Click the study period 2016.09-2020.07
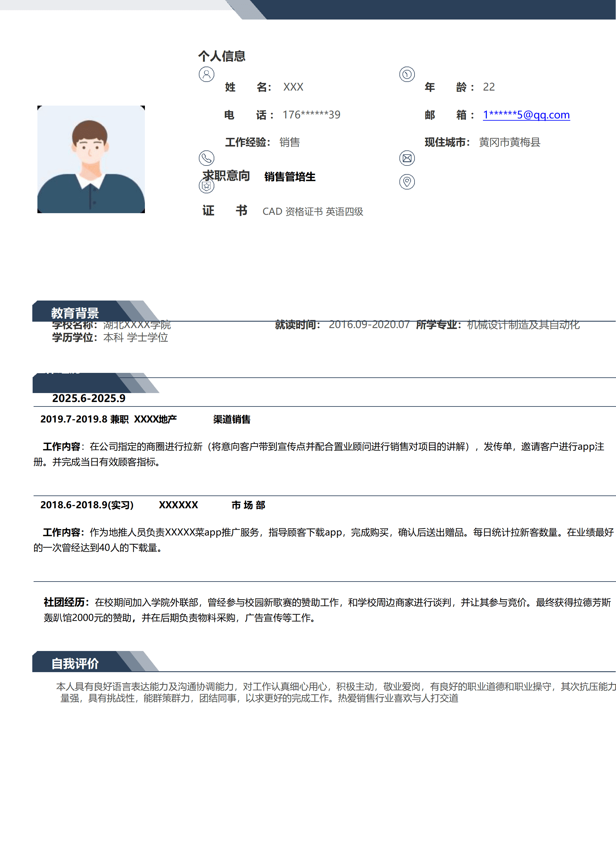The image size is (616, 852). (x=369, y=325)
